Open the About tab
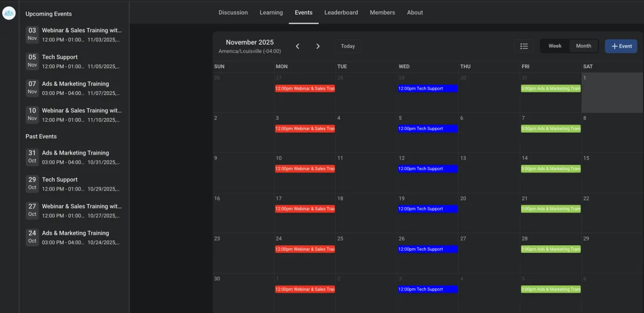This screenshot has height=313, width=644. coord(415,12)
